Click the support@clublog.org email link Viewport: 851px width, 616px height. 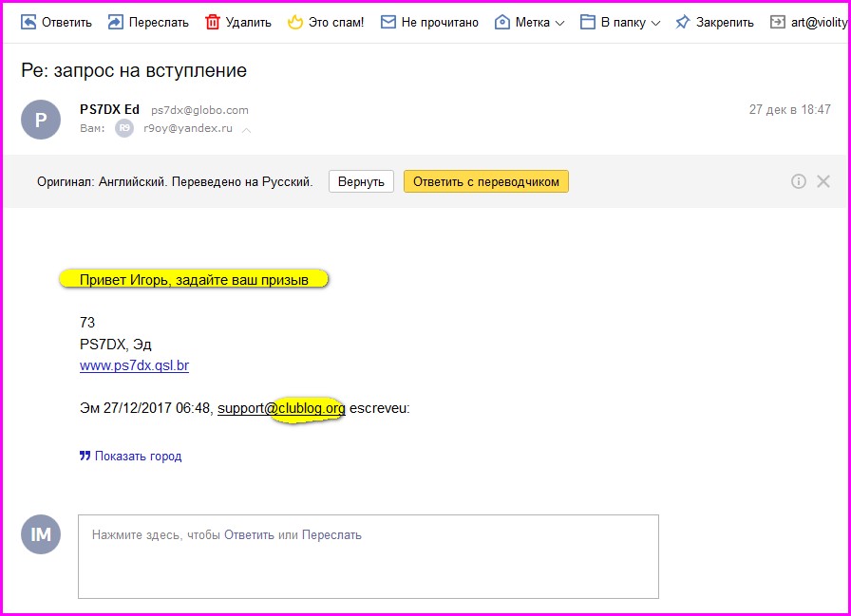click(281, 409)
